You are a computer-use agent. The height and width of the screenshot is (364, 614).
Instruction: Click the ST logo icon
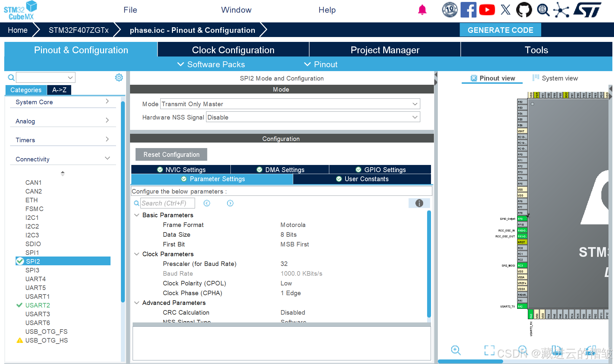(x=587, y=10)
